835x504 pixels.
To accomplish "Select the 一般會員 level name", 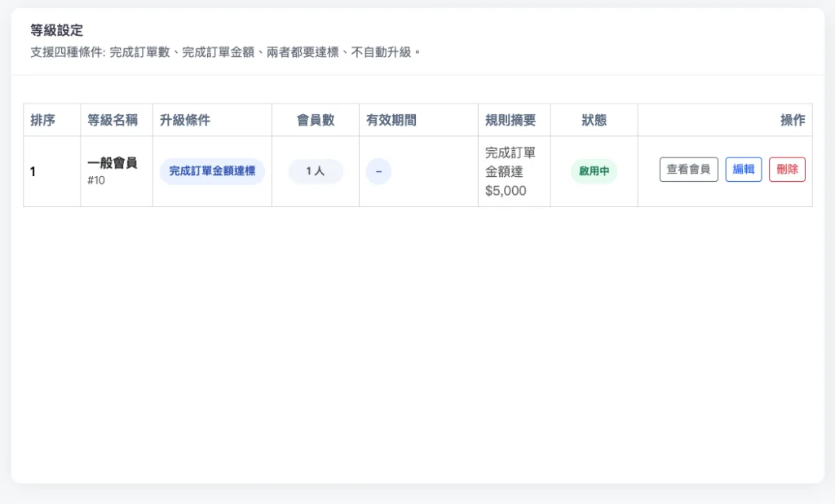I will pyautogui.click(x=113, y=163).
